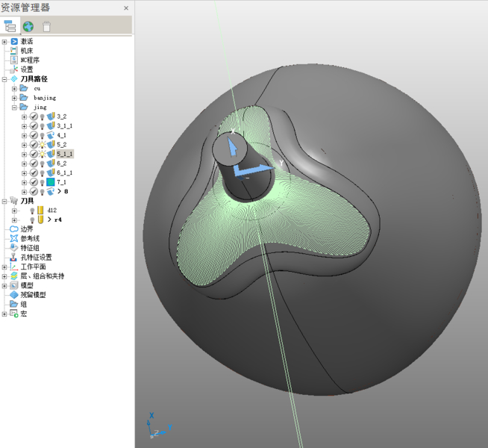Expand the cu toolpath folder
Viewport: 488px width, 448px height.
click(14, 88)
